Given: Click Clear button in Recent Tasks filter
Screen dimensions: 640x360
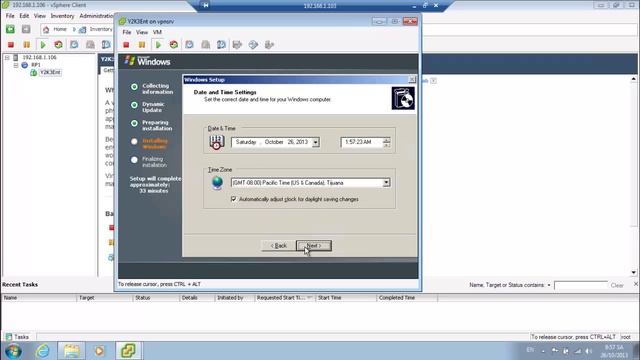Looking at the screenshot, I should (617, 285).
